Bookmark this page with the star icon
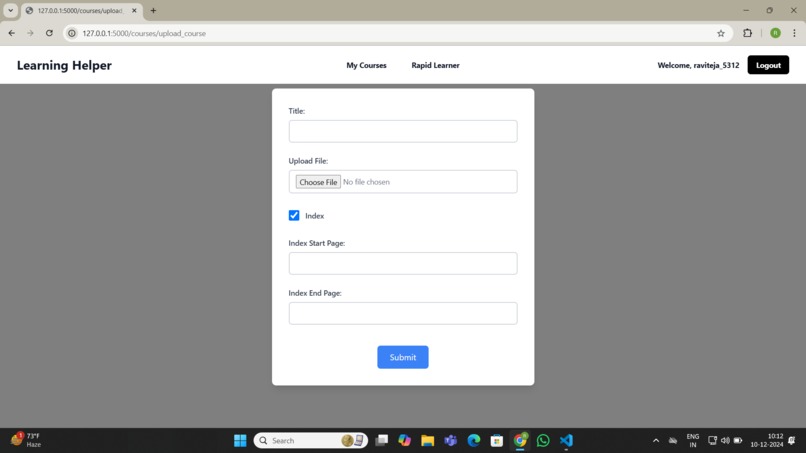Screen dimensions: 806x453 721,33
